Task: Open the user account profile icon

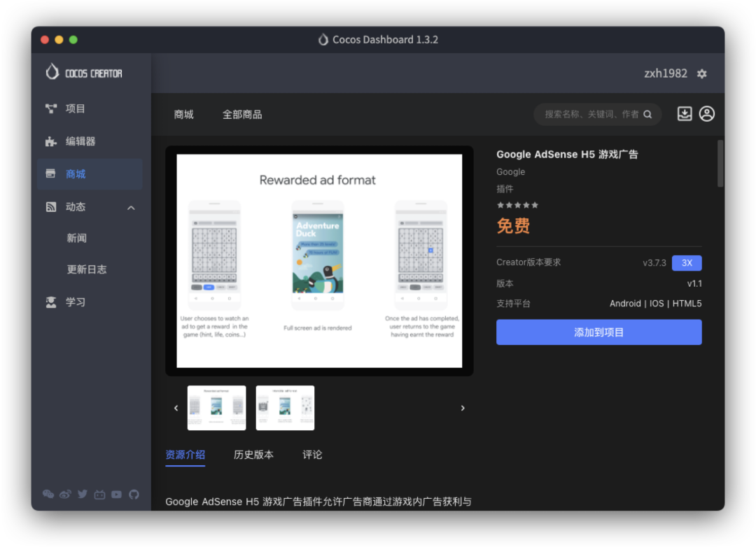Action: [x=707, y=114]
